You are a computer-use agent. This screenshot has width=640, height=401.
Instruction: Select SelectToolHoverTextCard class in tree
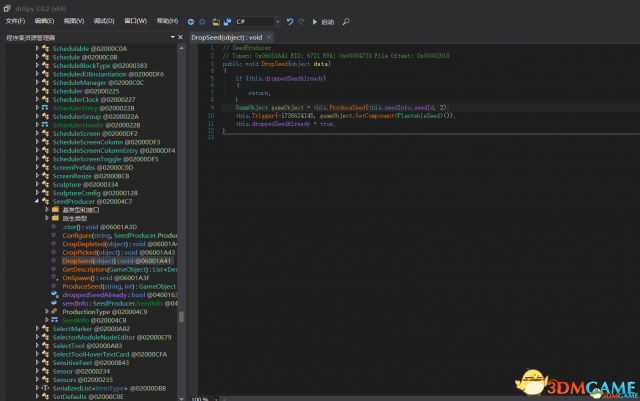point(110,354)
